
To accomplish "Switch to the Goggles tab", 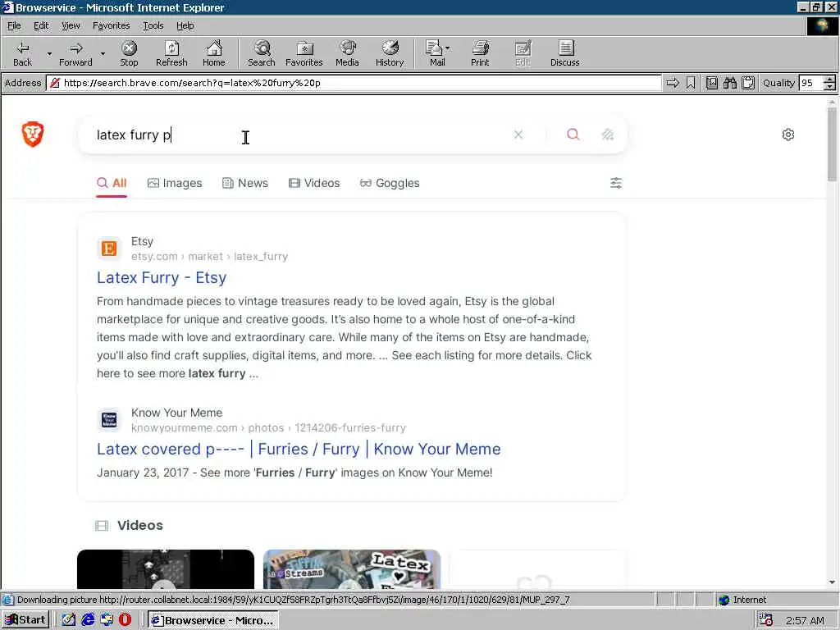I will click(390, 183).
